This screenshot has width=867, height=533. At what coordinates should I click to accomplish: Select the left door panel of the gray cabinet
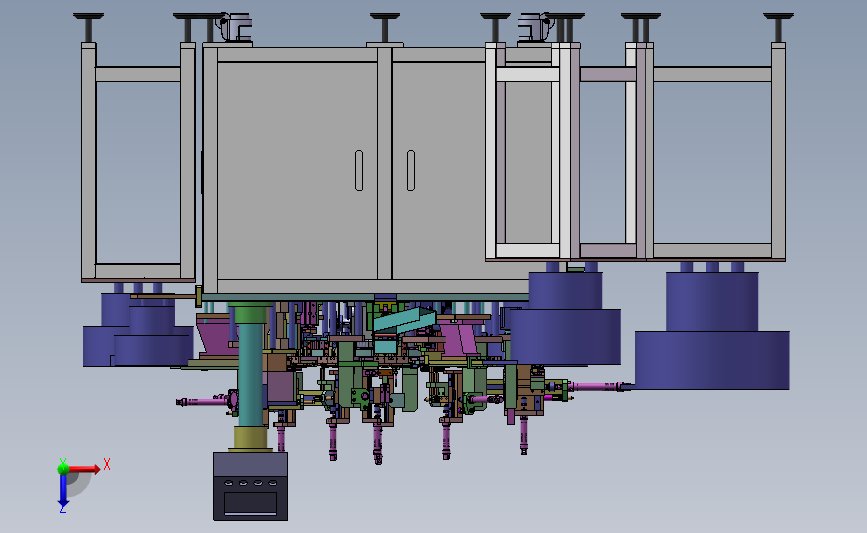[x=297, y=170]
